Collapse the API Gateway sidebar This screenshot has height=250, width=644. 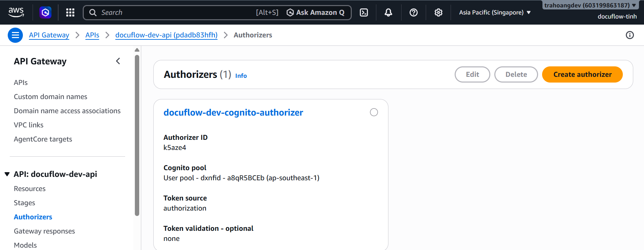pos(118,61)
